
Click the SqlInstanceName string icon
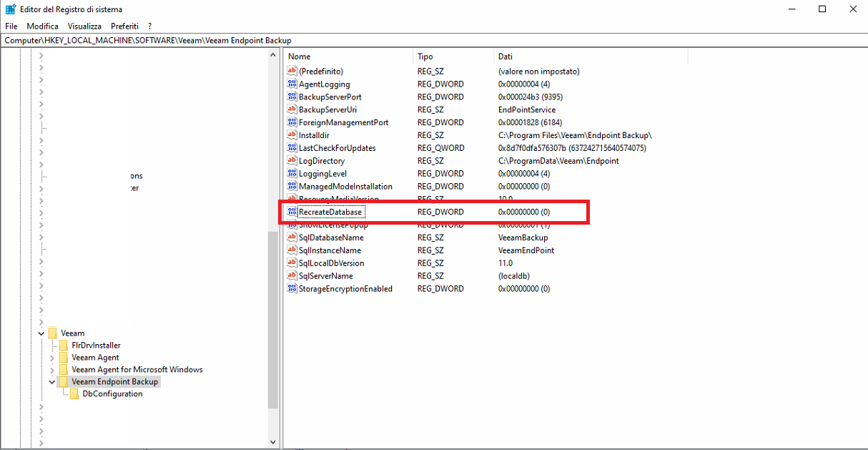292,250
